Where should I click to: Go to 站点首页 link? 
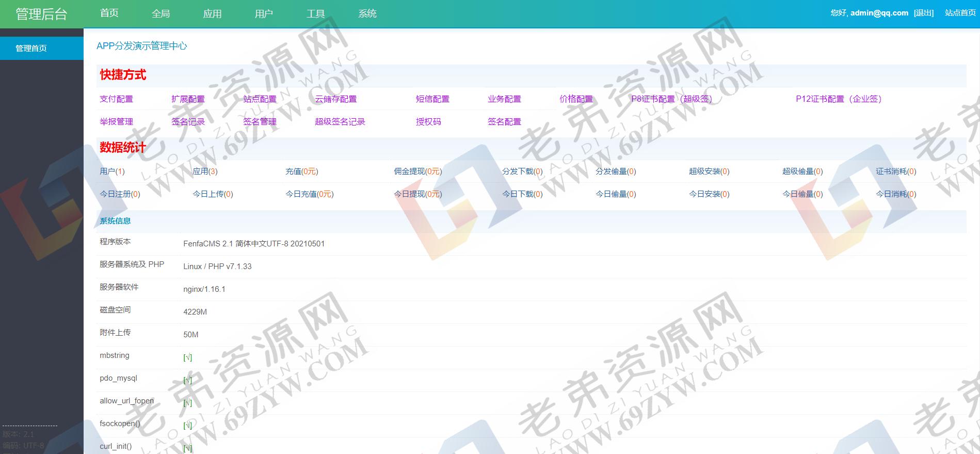coord(960,13)
